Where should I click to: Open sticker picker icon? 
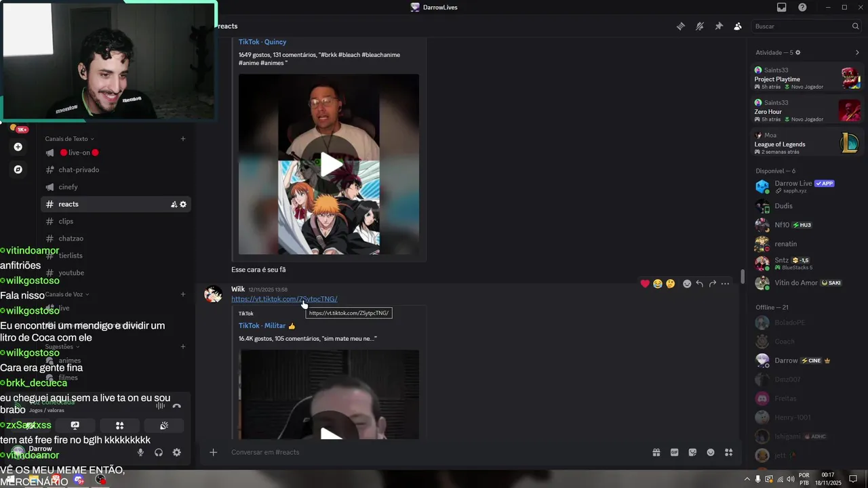click(692, 453)
